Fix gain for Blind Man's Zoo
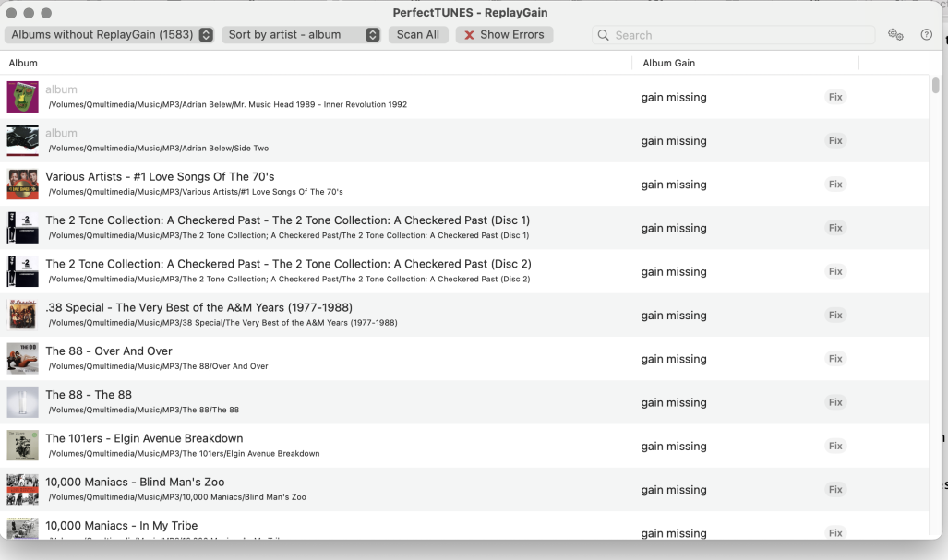 point(835,490)
